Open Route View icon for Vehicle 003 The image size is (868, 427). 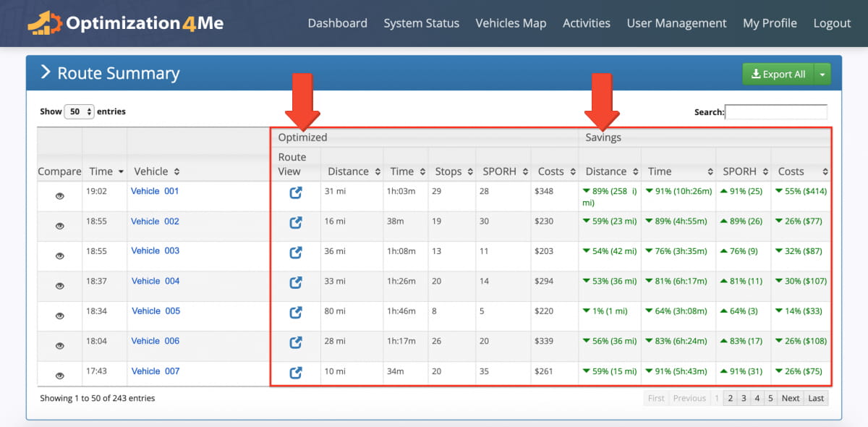[x=295, y=253]
